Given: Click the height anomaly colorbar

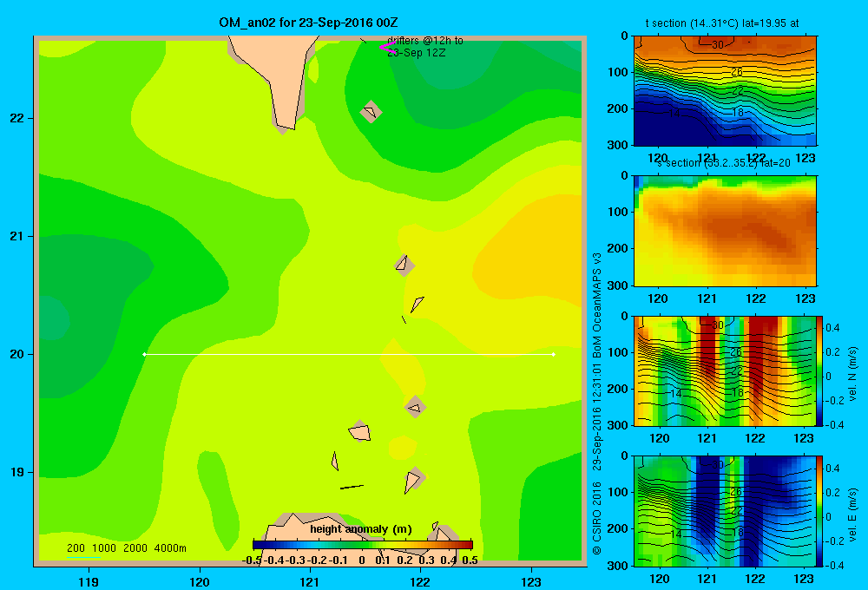Looking at the screenshot, I should [363, 545].
